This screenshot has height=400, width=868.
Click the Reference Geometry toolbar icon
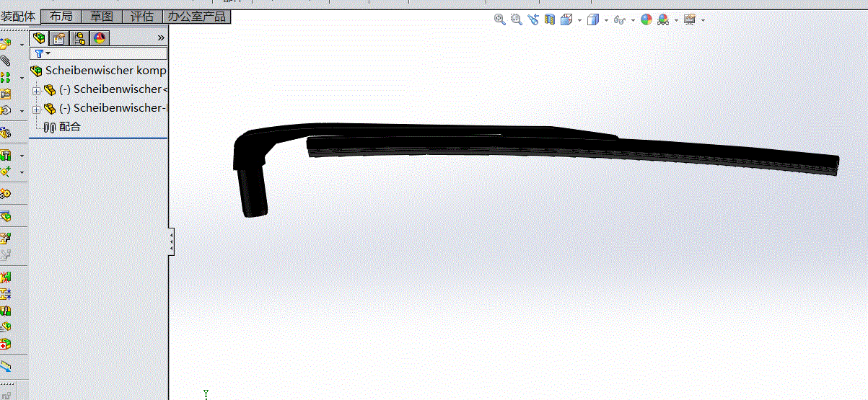pyautogui.click(x=6, y=172)
